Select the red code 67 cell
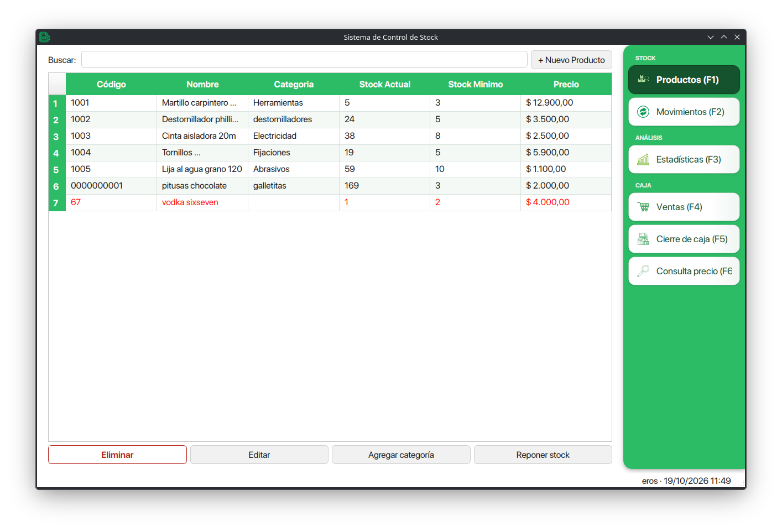The image size is (782, 532). 111,202
